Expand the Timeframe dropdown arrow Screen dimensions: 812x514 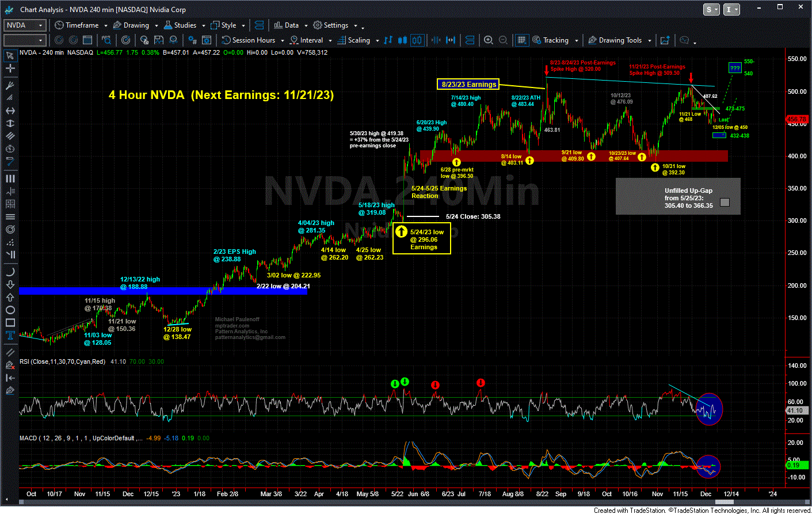[x=106, y=26]
